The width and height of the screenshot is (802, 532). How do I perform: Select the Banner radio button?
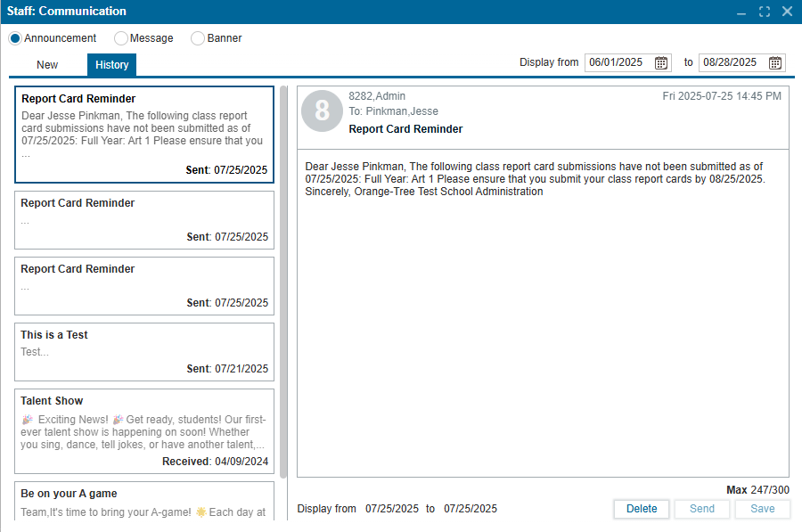pos(198,38)
